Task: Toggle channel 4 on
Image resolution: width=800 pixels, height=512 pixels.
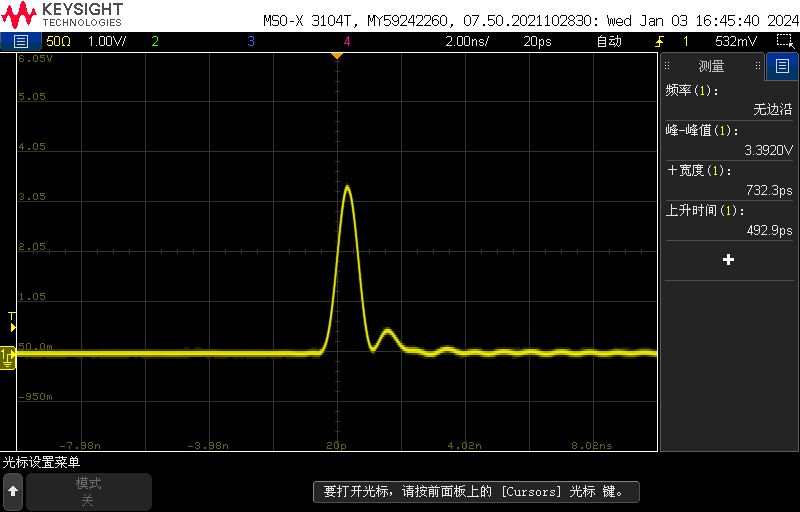Action: pos(347,41)
